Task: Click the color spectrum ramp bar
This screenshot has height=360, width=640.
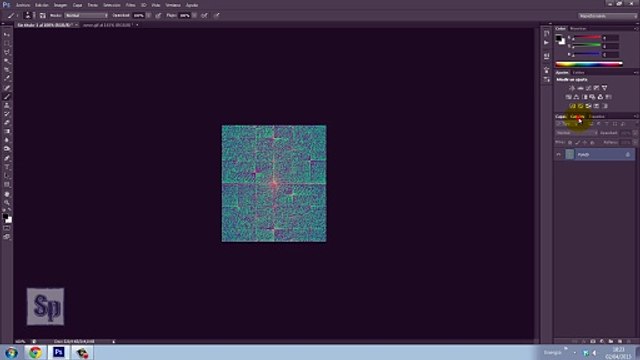Action: pos(589,64)
